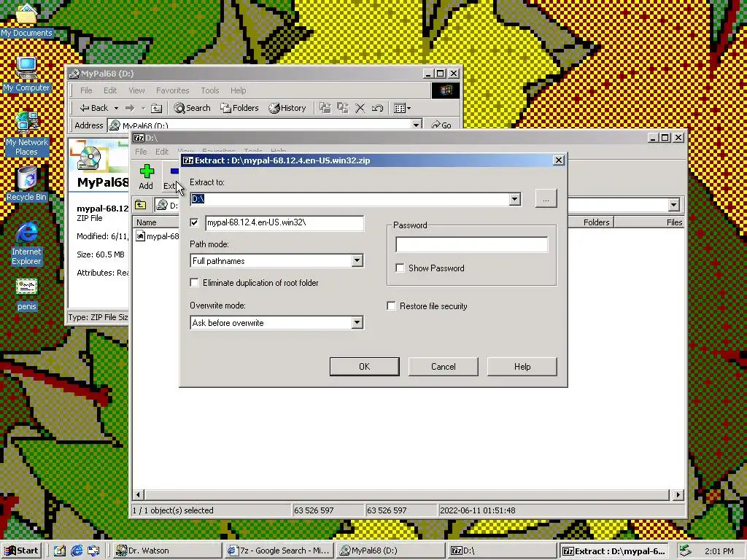This screenshot has height=560, width=747.
Task: Launch Internet Explorer from quick launch
Action: [x=76, y=551]
